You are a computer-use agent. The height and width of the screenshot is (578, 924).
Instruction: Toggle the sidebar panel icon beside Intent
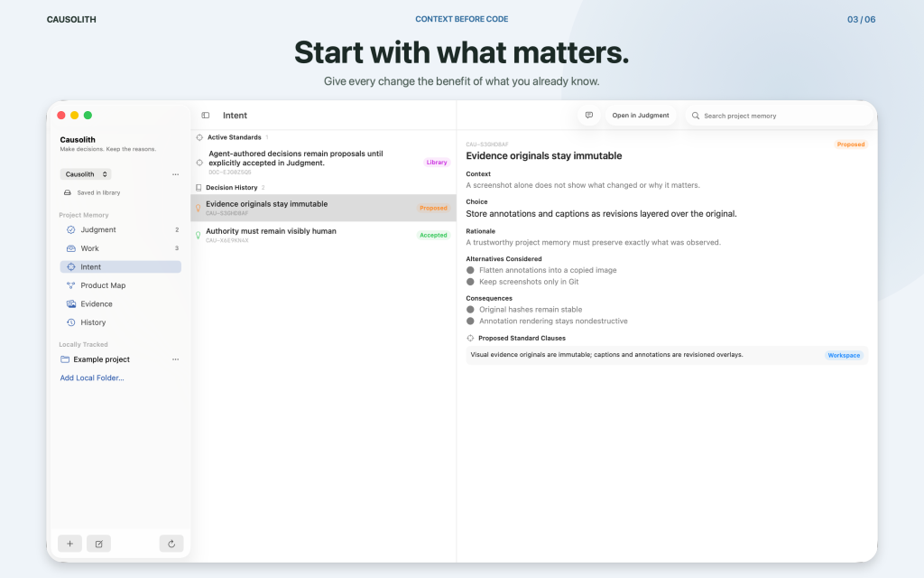click(205, 115)
